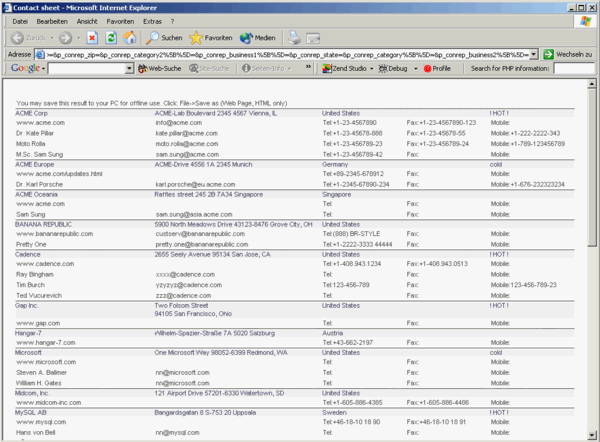
Task: Open Medien globe toolbar button
Action: tap(258, 38)
